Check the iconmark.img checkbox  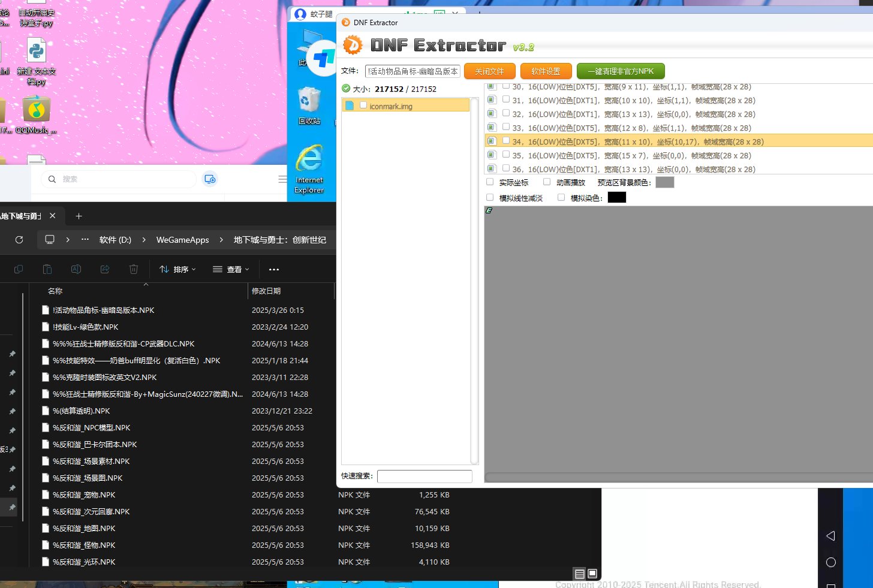coord(363,105)
